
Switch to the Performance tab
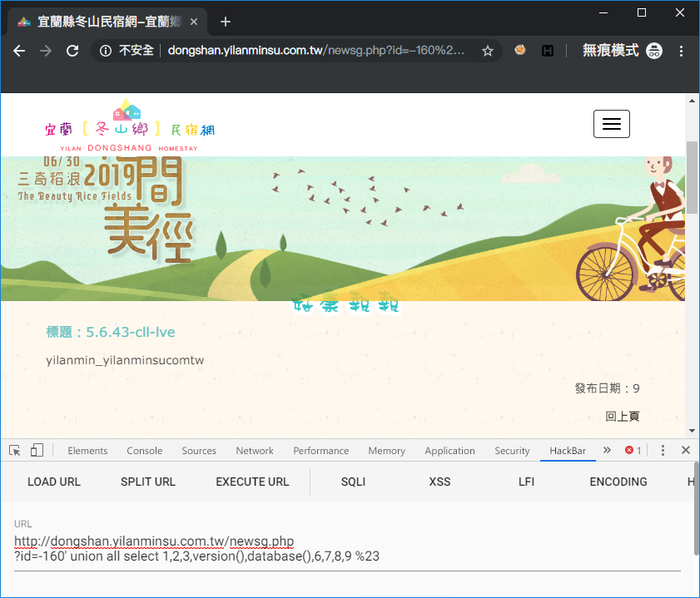(320, 451)
